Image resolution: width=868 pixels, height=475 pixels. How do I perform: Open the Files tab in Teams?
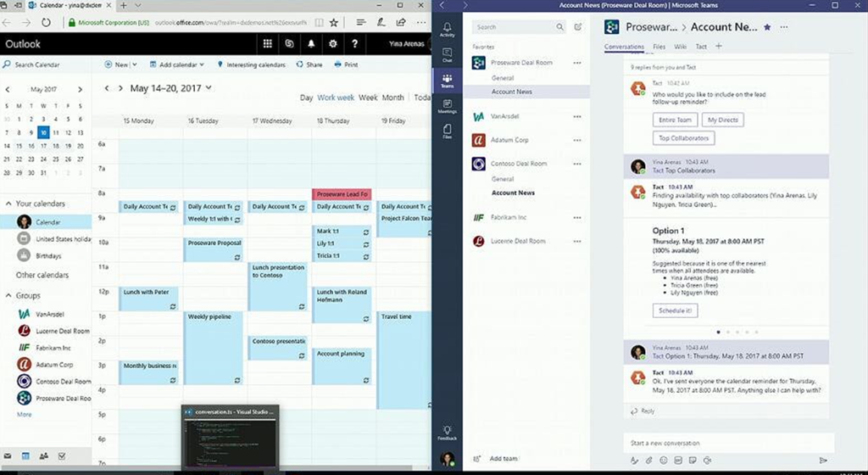[x=659, y=47]
